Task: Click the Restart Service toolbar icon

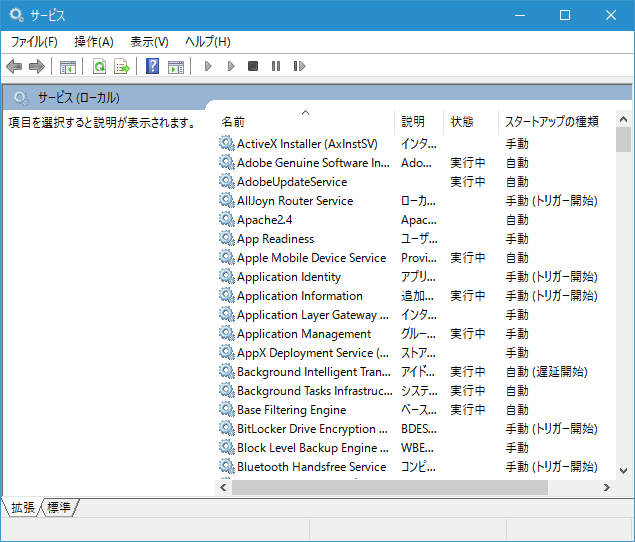Action: pyautogui.click(x=299, y=67)
